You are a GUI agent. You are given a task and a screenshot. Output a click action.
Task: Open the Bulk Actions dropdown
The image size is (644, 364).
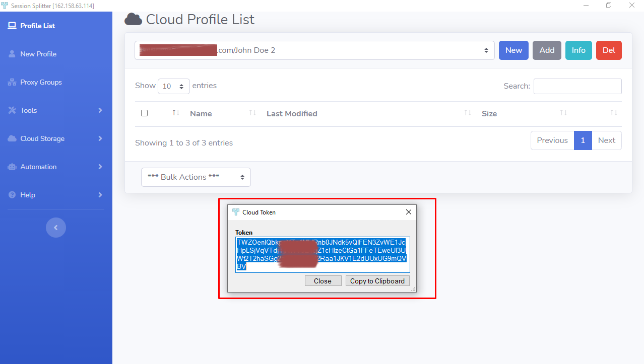pyautogui.click(x=196, y=177)
